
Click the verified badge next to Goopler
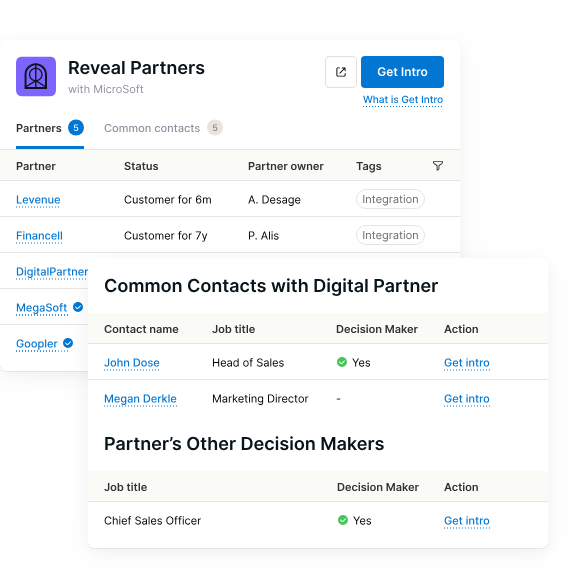pos(68,343)
